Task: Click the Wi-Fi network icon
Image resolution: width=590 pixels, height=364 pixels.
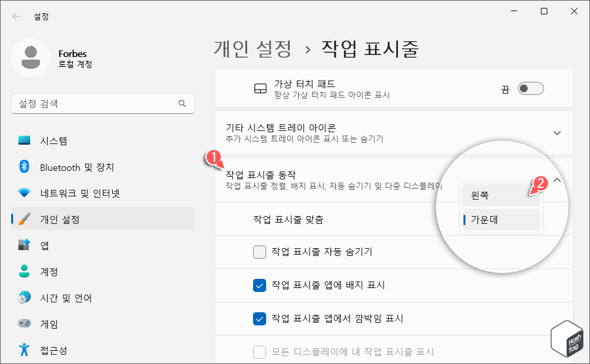Action: pos(24,193)
